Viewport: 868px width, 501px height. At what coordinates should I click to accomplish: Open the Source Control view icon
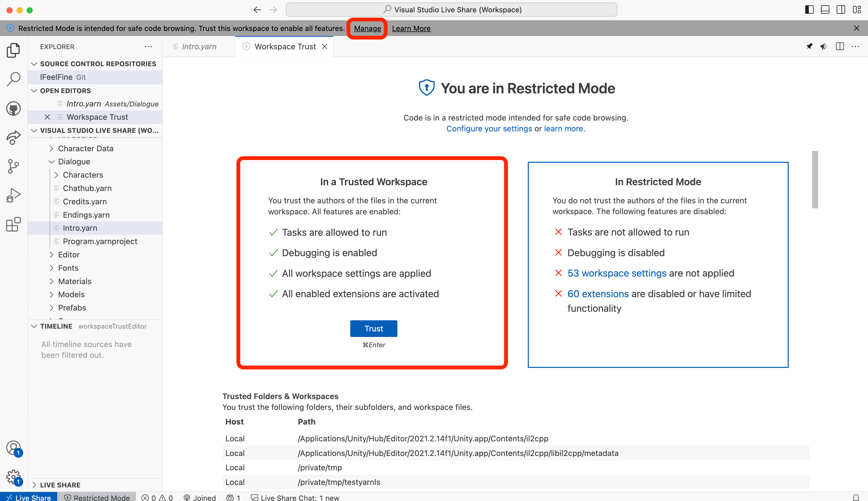pos(13,166)
